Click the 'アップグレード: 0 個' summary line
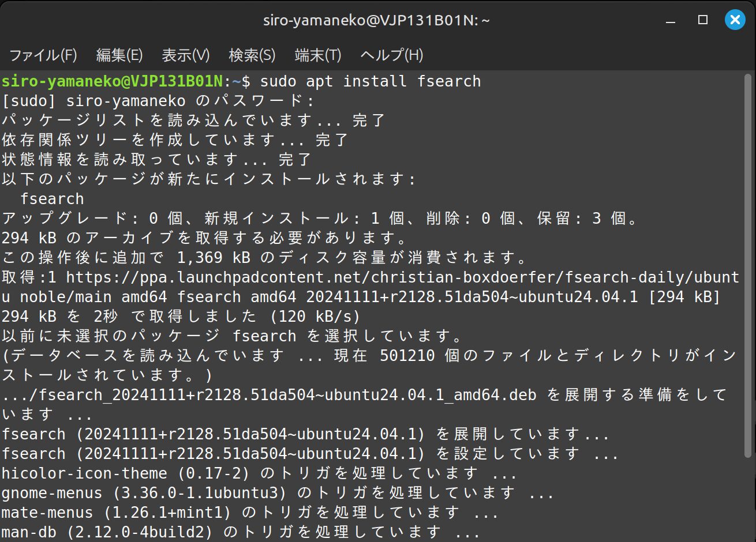The image size is (756, 542). (x=320, y=219)
